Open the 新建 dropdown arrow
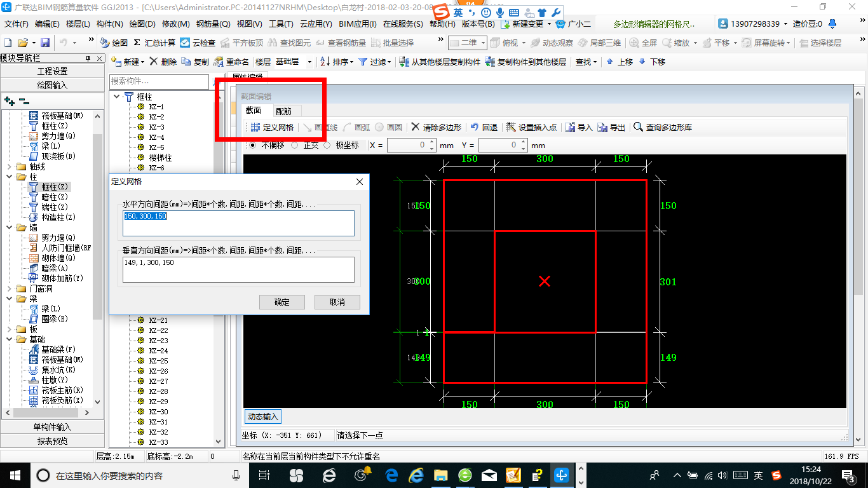The width and height of the screenshot is (868, 488). (142, 62)
